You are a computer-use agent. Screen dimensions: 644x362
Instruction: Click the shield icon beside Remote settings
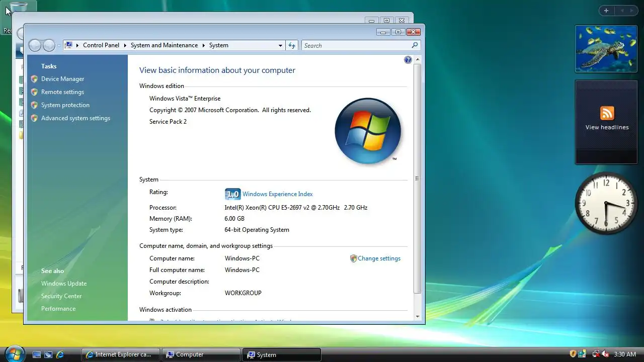[x=34, y=92]
